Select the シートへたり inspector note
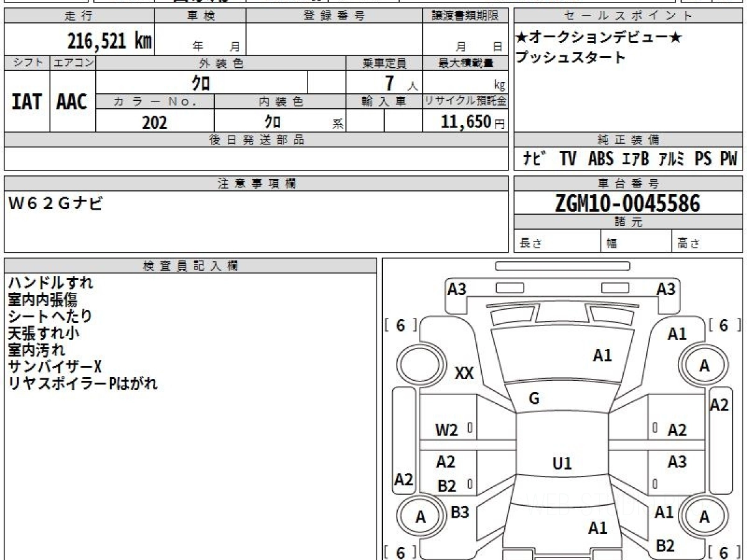 50,316
